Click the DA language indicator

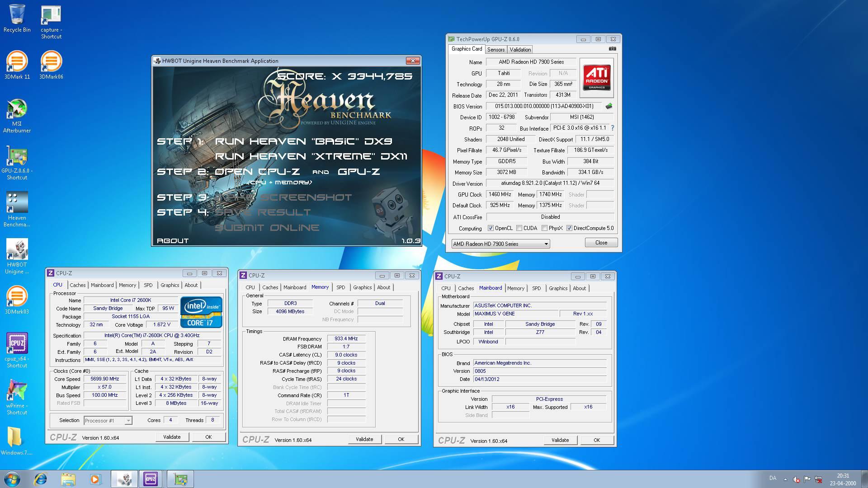pos(773,478)
